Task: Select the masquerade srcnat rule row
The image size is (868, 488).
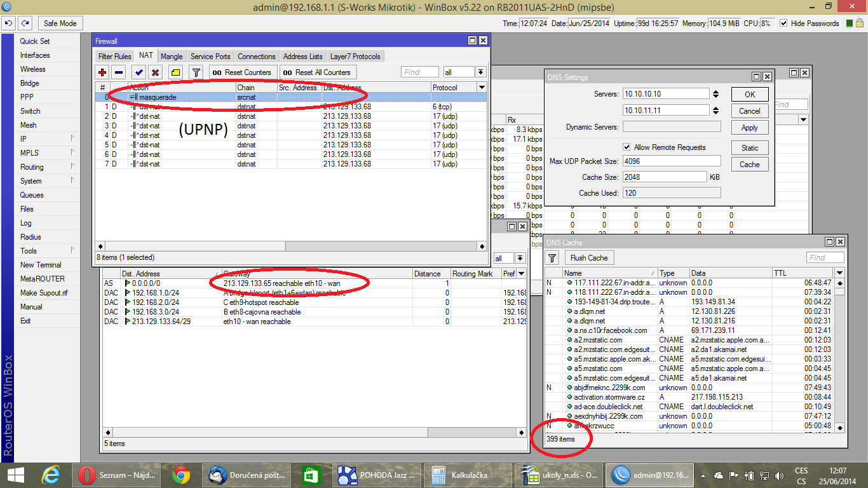Action: pos(291,97)
